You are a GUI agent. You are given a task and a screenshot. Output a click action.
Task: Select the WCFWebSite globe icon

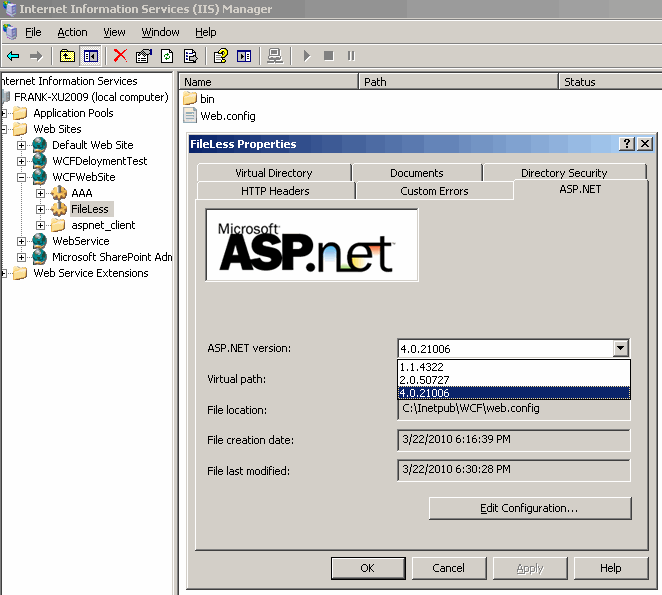point(39,177)
